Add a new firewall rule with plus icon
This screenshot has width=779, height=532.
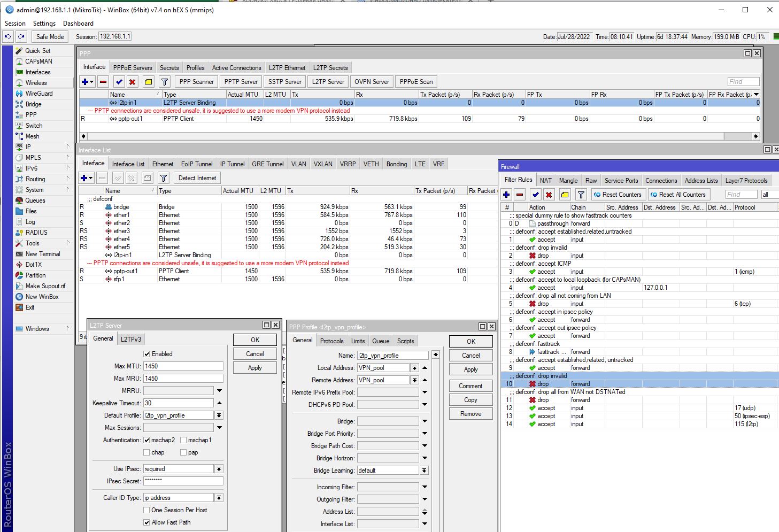click(x=506, y=195)
